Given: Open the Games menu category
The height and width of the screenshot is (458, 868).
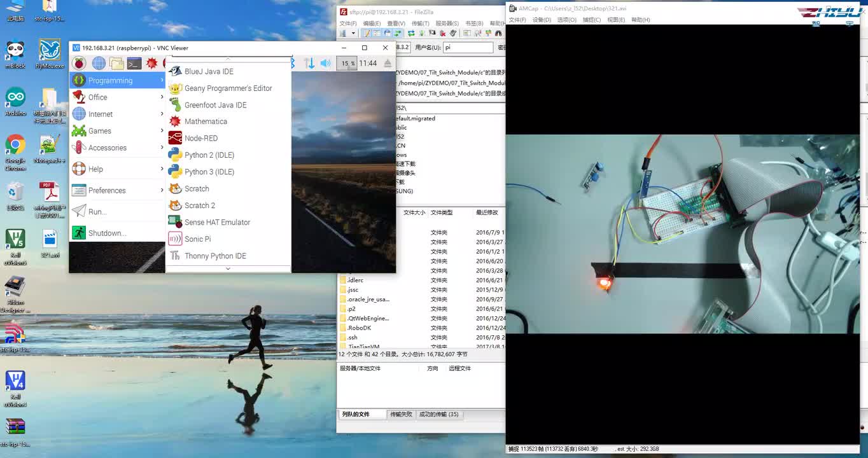Looking at the screenshot, I should click(x=118, y=131).
